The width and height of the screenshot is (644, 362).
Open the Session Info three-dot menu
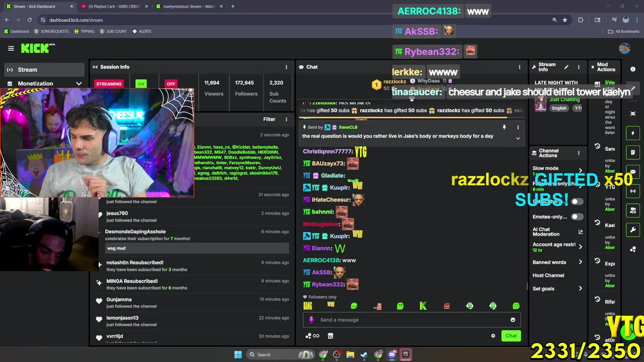286,67
